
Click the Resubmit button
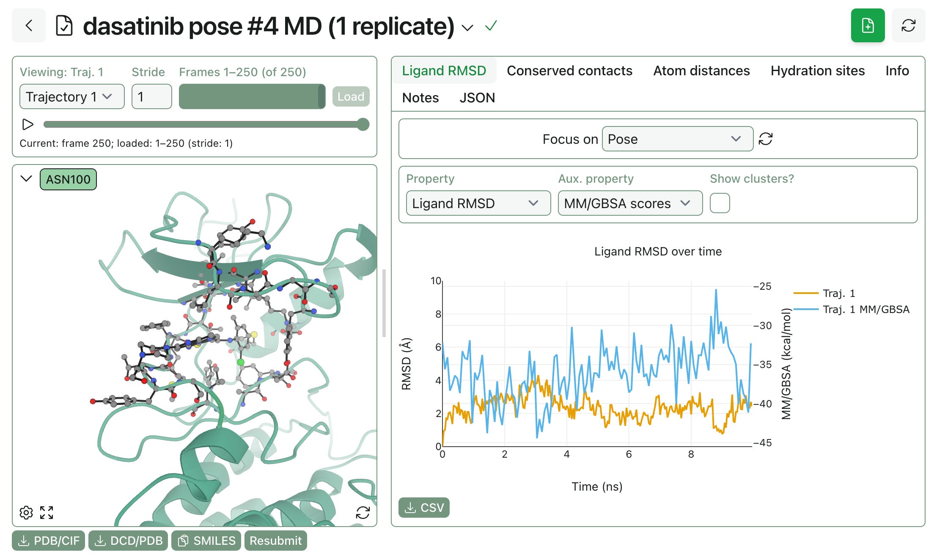coord(275,541)
